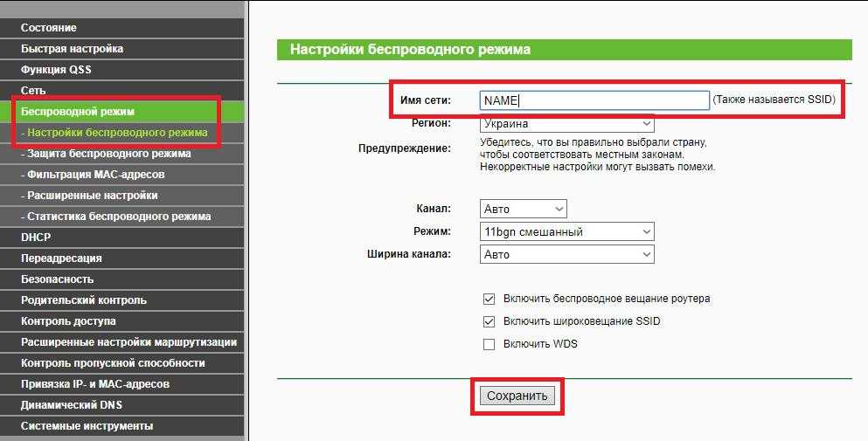
Task: Expand the Канал dropdown
Action: pos(523,209)
